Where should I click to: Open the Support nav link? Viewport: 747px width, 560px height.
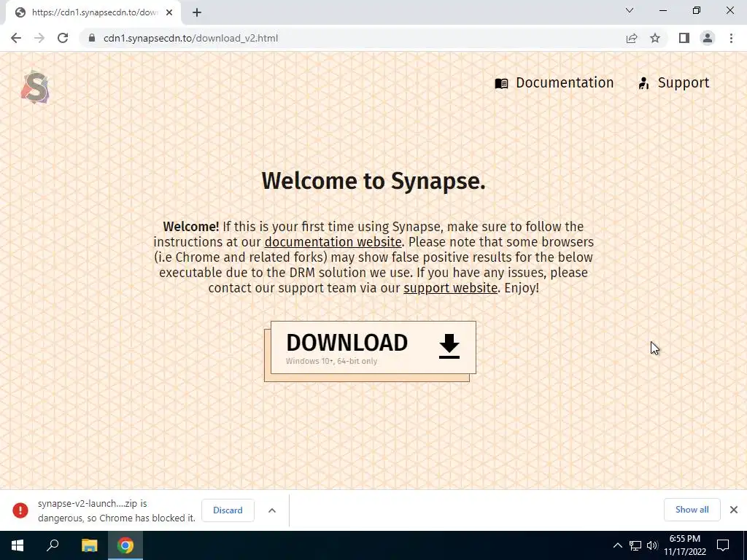coord(683,83)
